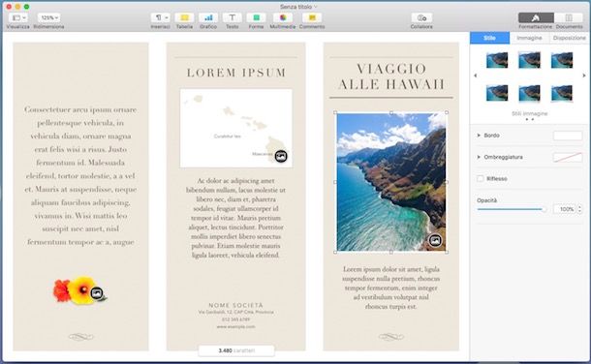This screenshot has width=591, height=364.
Task: Replace the flower image via media icon
Action: click(97, 292)
